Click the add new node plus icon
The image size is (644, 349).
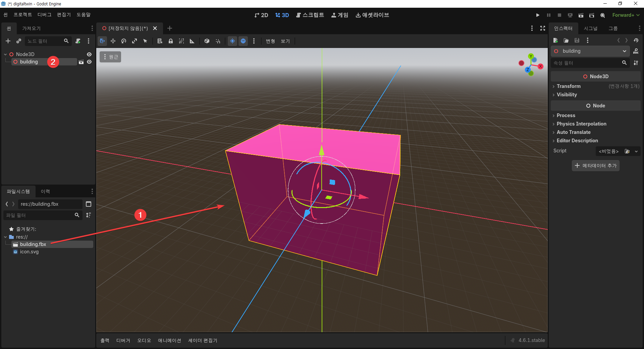[8, 41]
